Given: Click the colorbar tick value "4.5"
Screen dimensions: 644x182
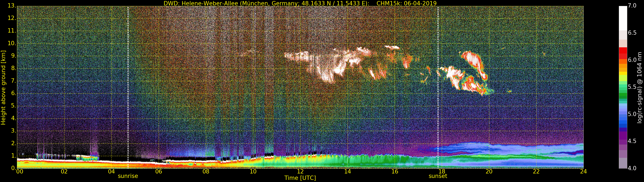Looking at the screenshot, I should coord(632,141).
